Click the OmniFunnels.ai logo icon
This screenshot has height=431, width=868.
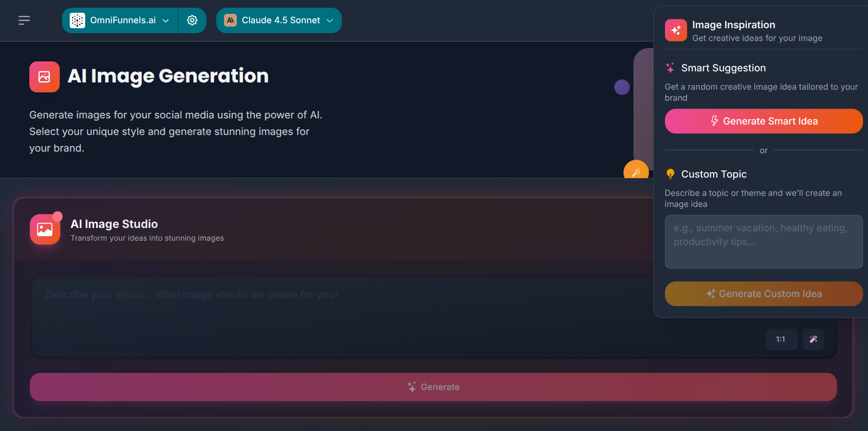[77, 20]
